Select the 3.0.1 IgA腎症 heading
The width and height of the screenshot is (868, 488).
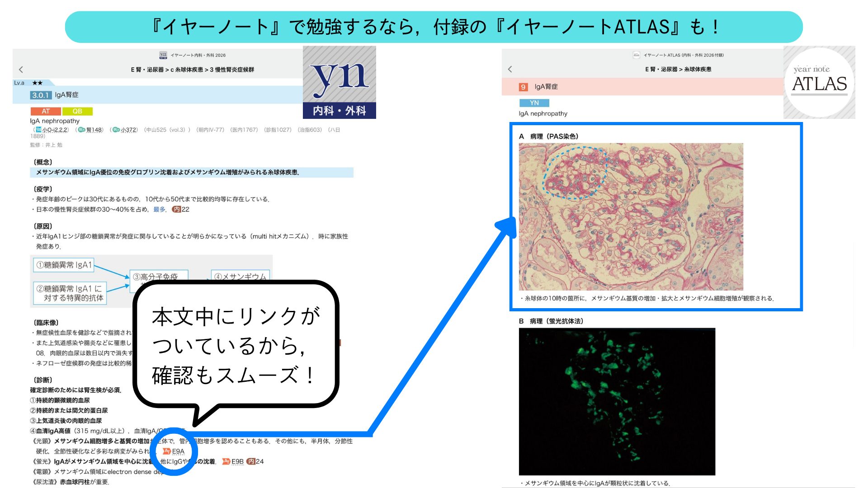(157, 95)
